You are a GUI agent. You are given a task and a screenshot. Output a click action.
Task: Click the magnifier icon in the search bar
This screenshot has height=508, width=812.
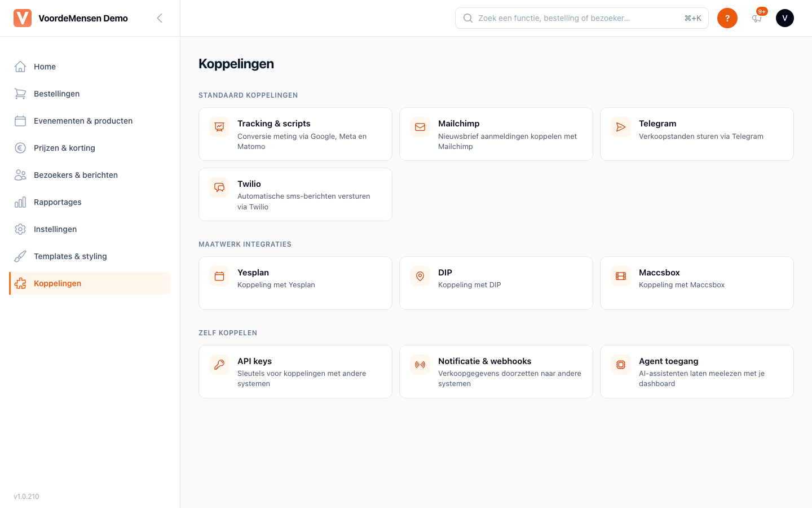point(468,18)
